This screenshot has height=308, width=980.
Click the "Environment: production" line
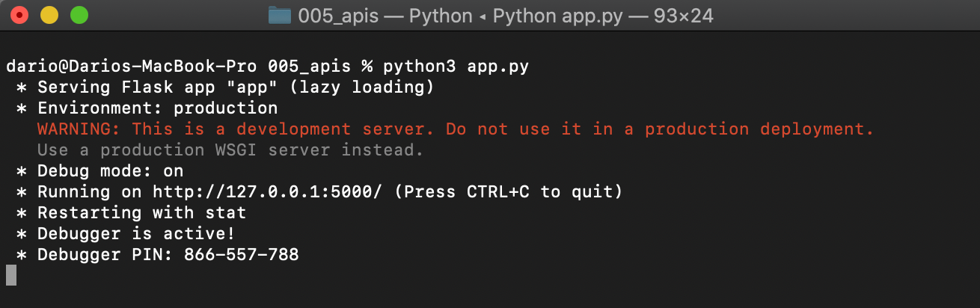tap(157, 108)
